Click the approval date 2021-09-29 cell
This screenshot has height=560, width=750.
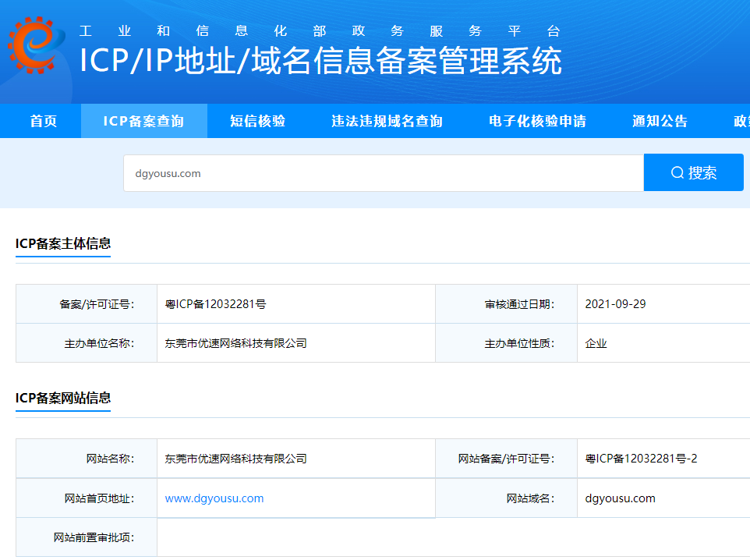tap(616, 304)
